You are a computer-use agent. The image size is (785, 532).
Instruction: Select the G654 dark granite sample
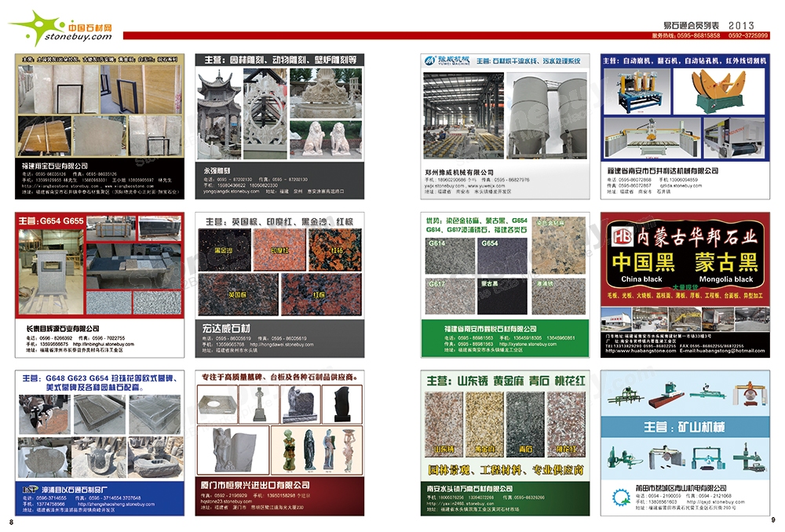tap(502, 257)
